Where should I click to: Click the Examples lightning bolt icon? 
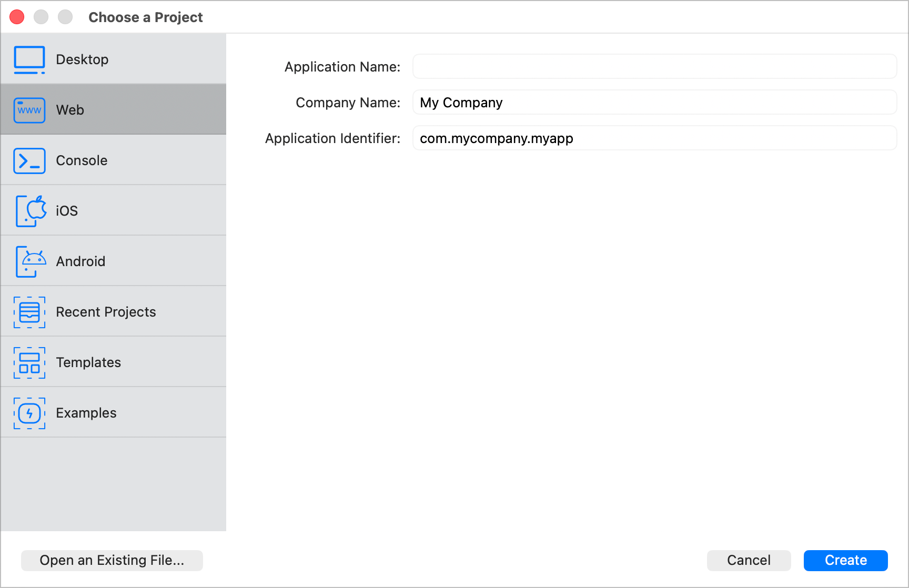click(x=29, y=413)
